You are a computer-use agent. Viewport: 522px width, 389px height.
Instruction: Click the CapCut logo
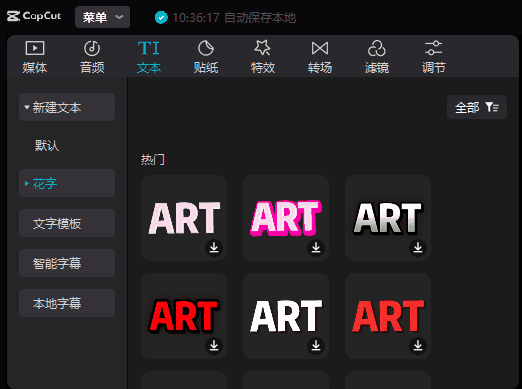point(34,16)
